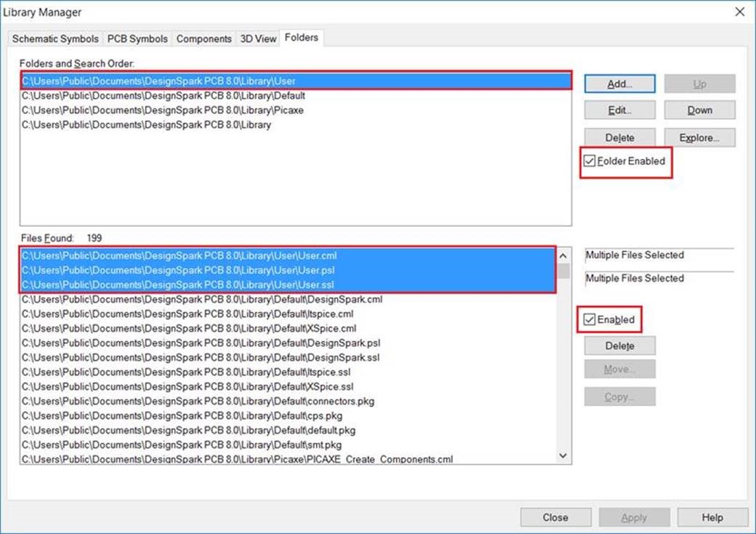Image resolution: width=756 pixels, height=534 pixels.
Task: Open Help for Library Manager
Action: coord(712,517)
